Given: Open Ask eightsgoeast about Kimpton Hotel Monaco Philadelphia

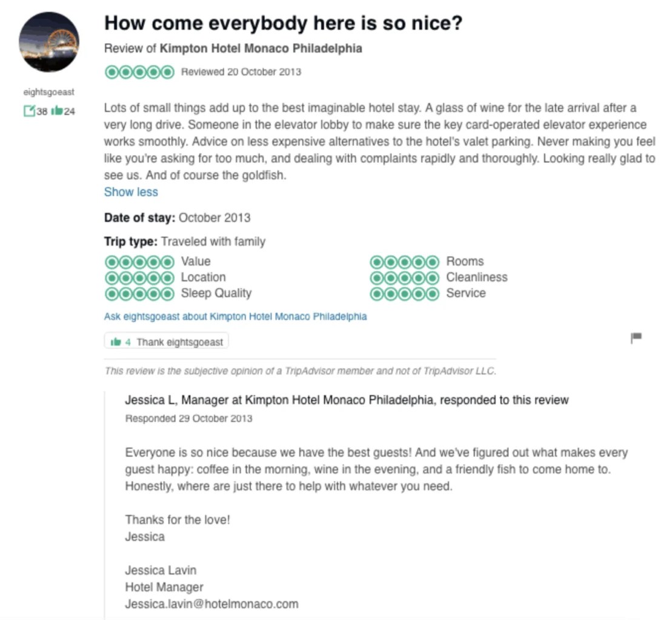Looking at the screenshot, I should point(235,316).
